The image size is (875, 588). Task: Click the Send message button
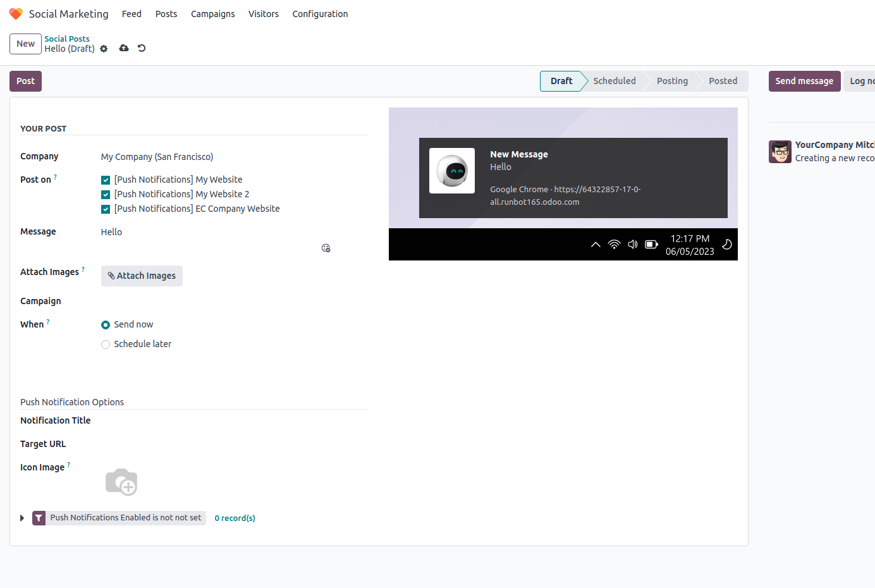coord(804,81)
